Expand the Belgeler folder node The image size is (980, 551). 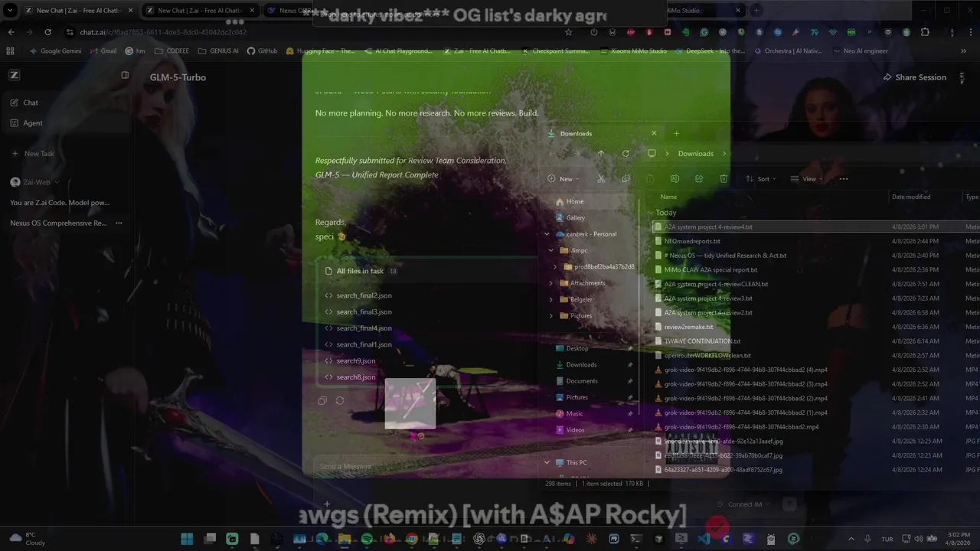coord(551,299)
